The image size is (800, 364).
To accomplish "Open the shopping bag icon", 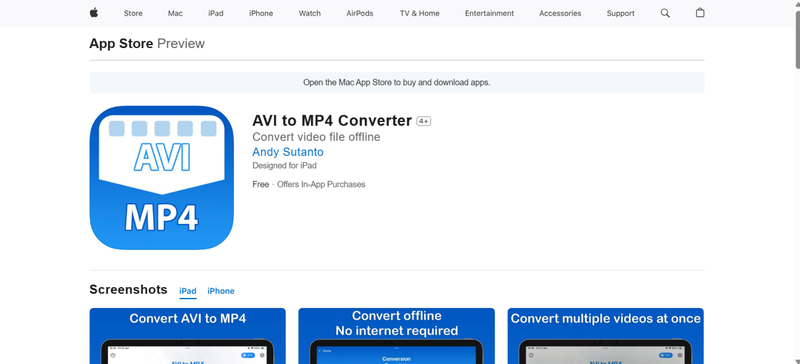I will (700, 13).
